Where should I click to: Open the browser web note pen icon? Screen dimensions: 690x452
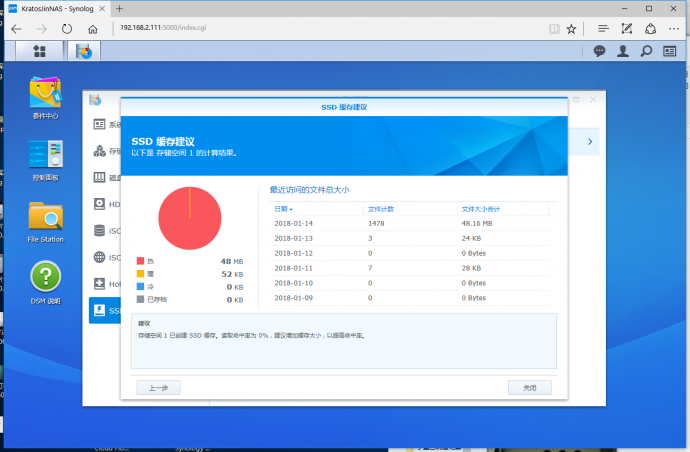pyautogui.click(x=627, y=29)
